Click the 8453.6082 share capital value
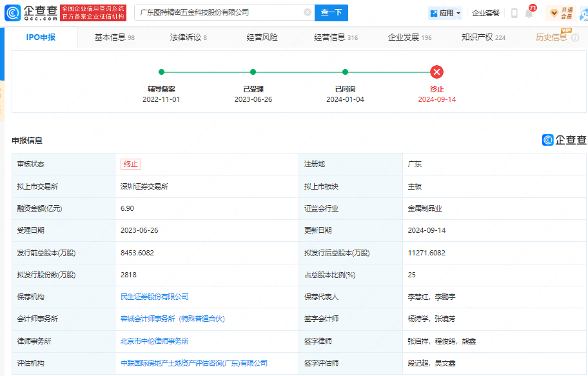588x376 pixels. [x=137, y=253]
